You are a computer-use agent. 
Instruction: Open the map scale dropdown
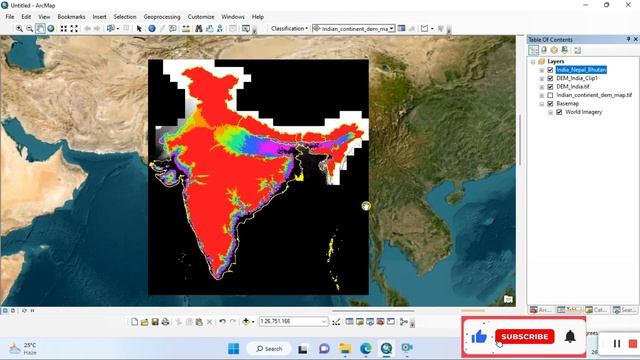(x=324, y=322)
